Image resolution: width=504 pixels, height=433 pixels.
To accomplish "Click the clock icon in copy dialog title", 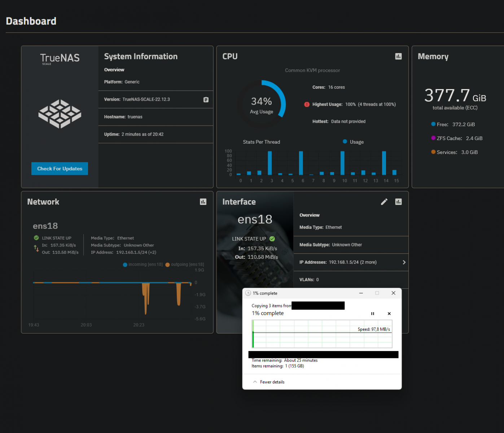I will coord(248,293).
